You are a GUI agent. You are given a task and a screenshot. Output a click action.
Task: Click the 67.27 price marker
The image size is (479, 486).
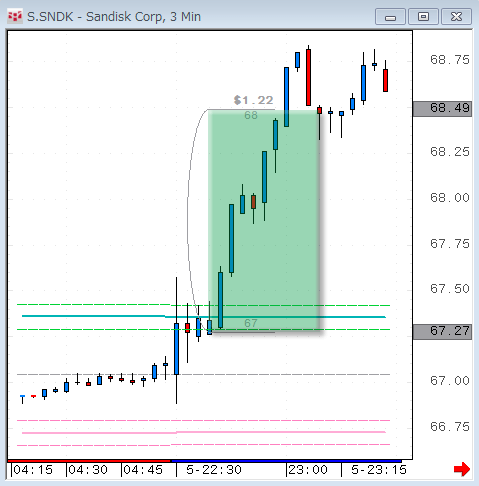443,331
